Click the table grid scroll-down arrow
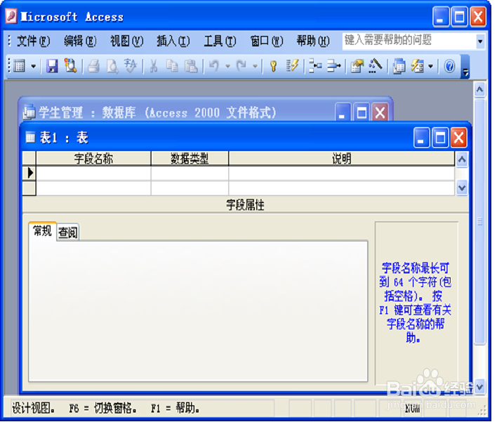The height and width of the screenshot is (422, 504). click(462, 187)
